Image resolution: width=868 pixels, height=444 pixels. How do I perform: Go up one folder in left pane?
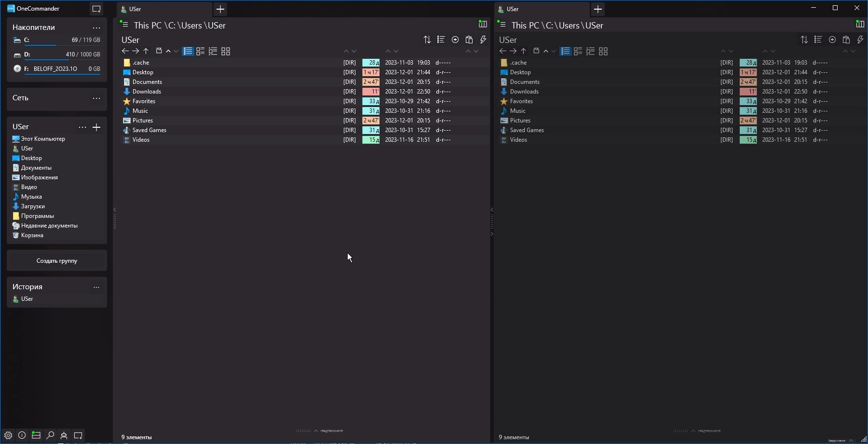pyautogui.click(x=146, y=51)
